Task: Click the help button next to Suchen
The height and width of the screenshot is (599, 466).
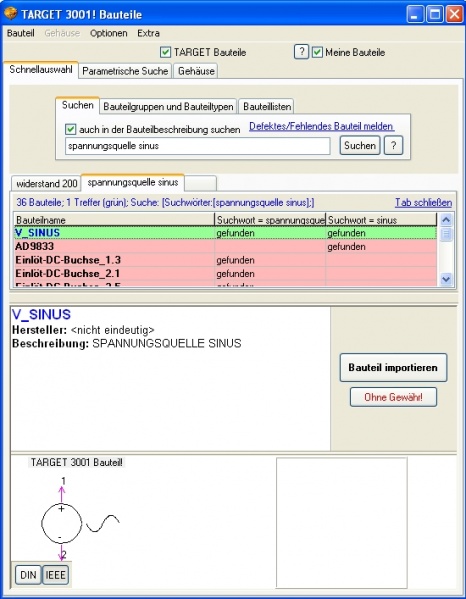Action: coord(393,146)
